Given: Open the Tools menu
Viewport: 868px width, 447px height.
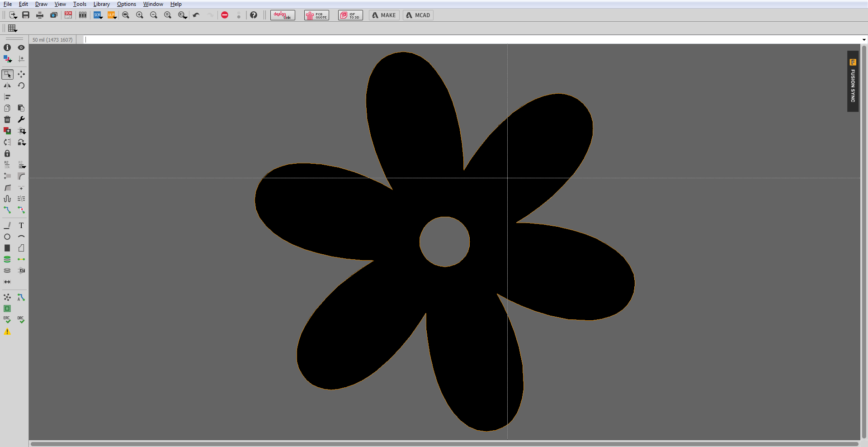Looking at the screenshot, I should [80, 4].
